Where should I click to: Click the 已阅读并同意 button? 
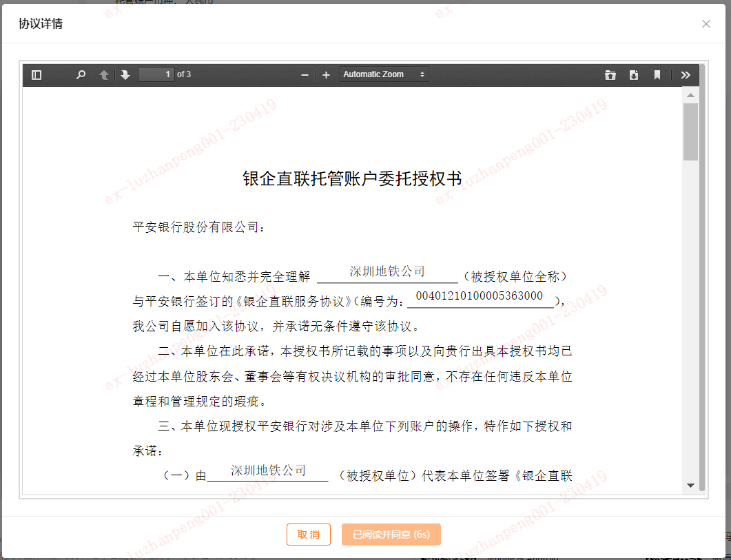[391, 535]
